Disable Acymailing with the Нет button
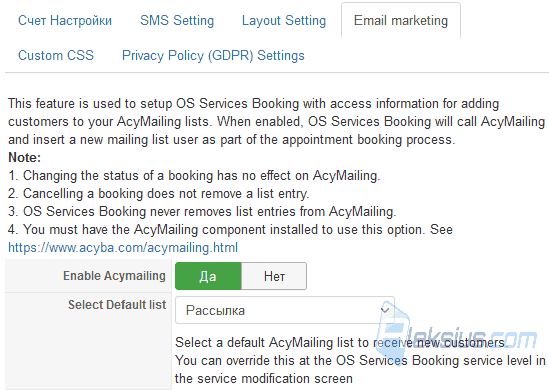Image resolution: width=549 pixels, height=390 pixels. (274, 276)
